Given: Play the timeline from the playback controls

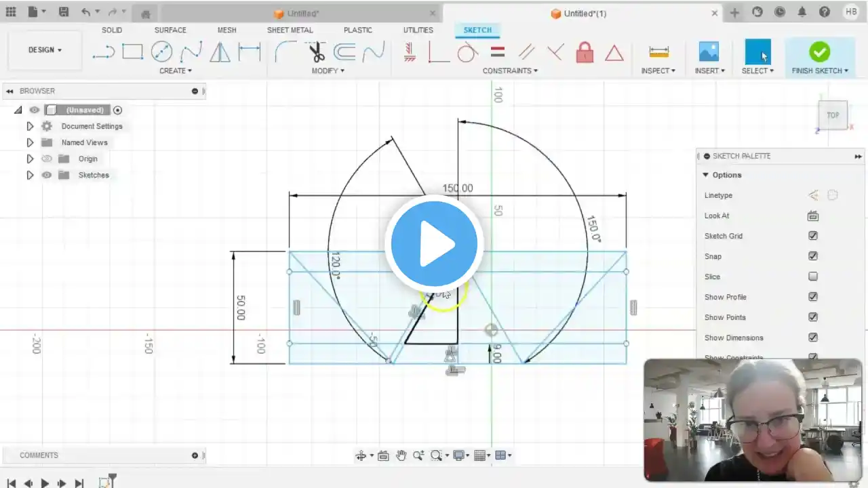Looking at the screenshot, I should 45,483.
